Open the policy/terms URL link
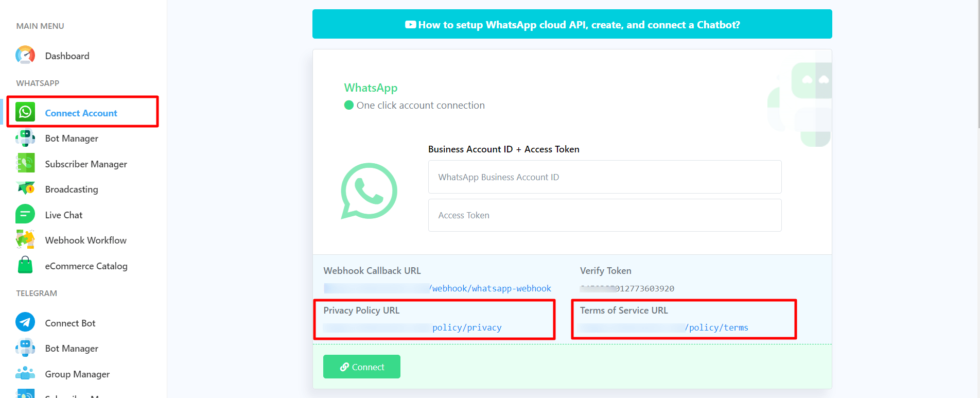Viewport: 980px width, 398px height. point(718,328)
